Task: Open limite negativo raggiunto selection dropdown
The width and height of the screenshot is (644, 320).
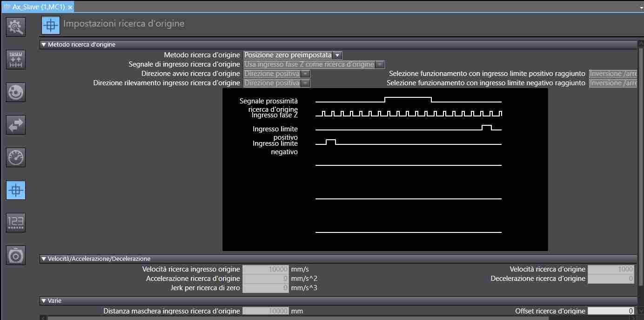Action: tap(613, 83)
